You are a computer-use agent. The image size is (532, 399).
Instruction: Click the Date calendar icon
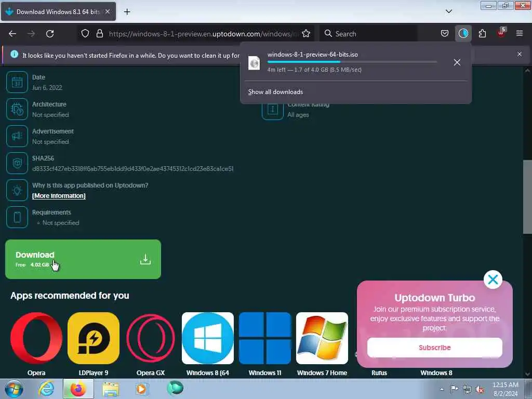tap(17, 82)
